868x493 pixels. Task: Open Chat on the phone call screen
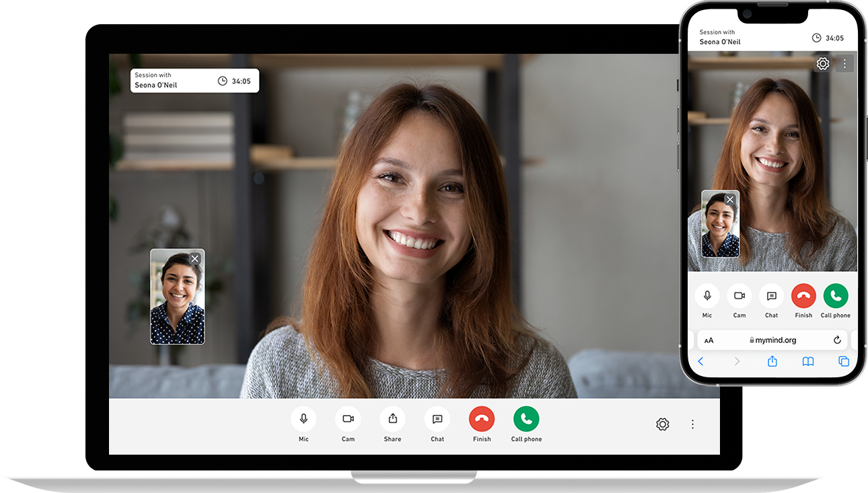coord(771,296)
